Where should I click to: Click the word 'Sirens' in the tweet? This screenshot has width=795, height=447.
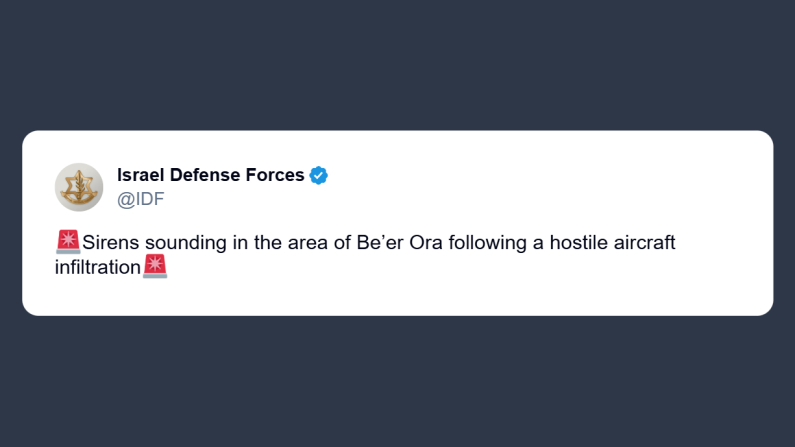pos(111,242)
